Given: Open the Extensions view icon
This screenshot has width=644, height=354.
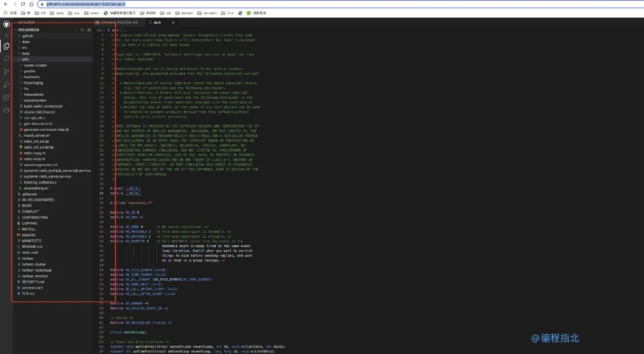Looking at the screenshot, I should tap(6, 97).
